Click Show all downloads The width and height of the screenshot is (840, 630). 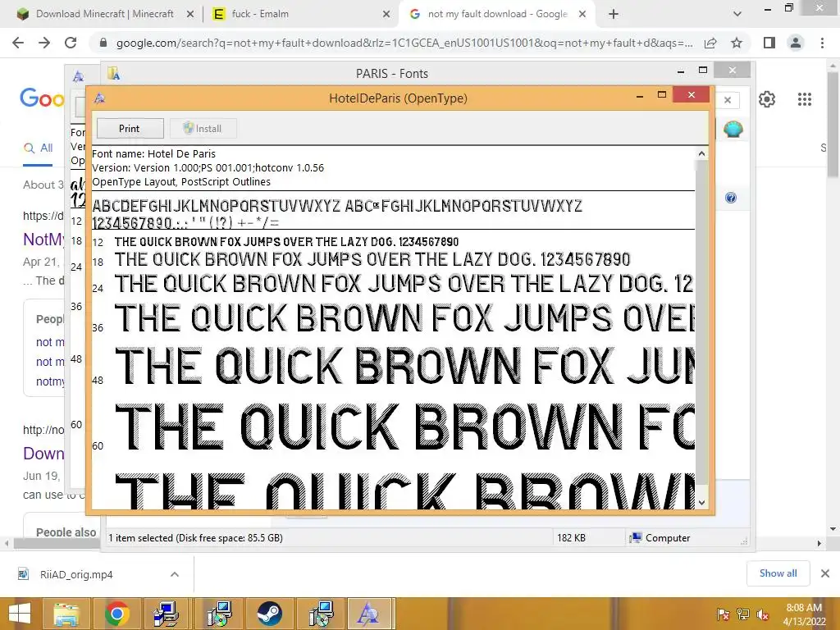point(778,573)
